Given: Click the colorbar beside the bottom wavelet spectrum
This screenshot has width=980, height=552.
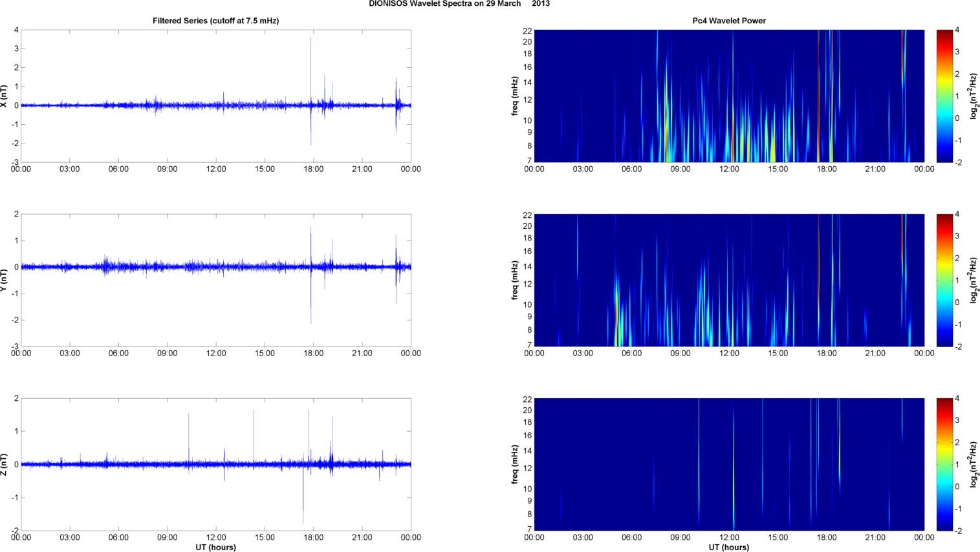Looking at the screenshot, I should [x=944, y=464].
